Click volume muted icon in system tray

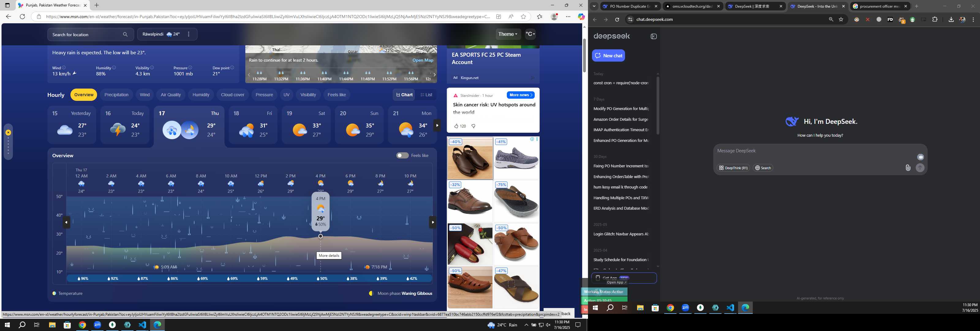548,325
